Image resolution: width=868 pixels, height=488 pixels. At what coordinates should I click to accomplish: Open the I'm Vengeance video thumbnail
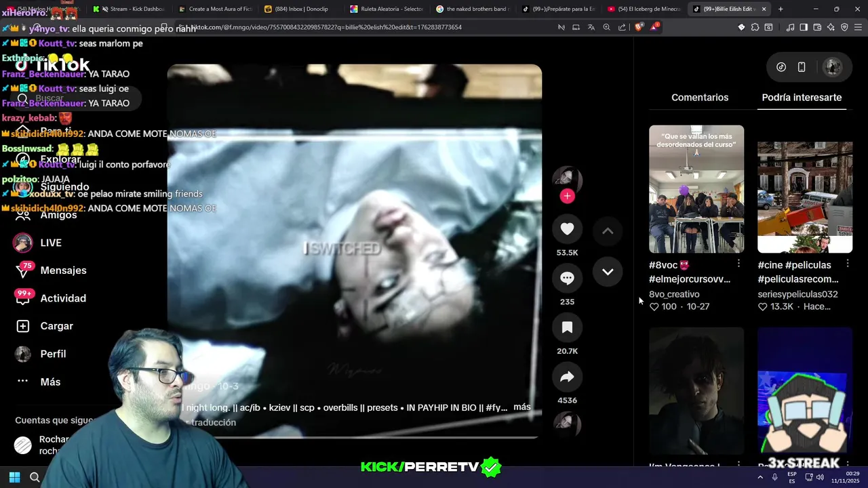click(696, 391)
